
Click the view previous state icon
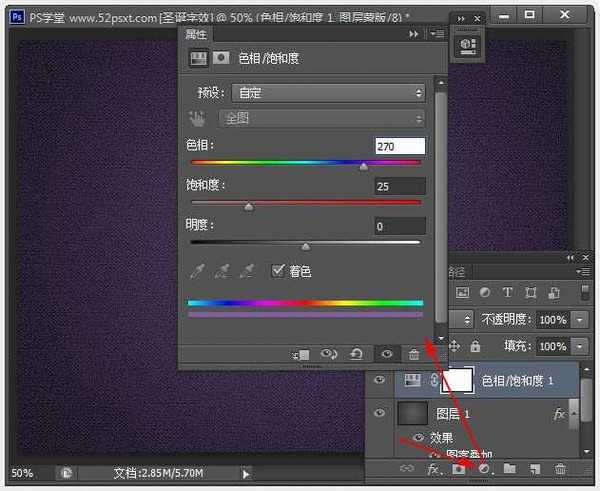coord(329,354)
